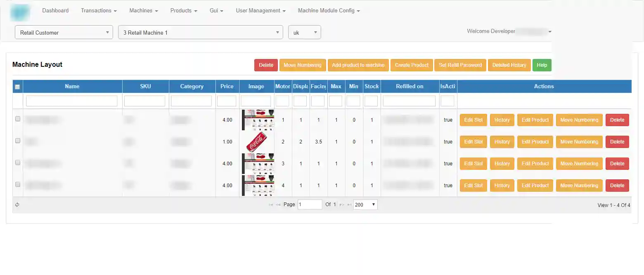Click the previous page pager icon
644x275 pixels.
pos(278,204)
